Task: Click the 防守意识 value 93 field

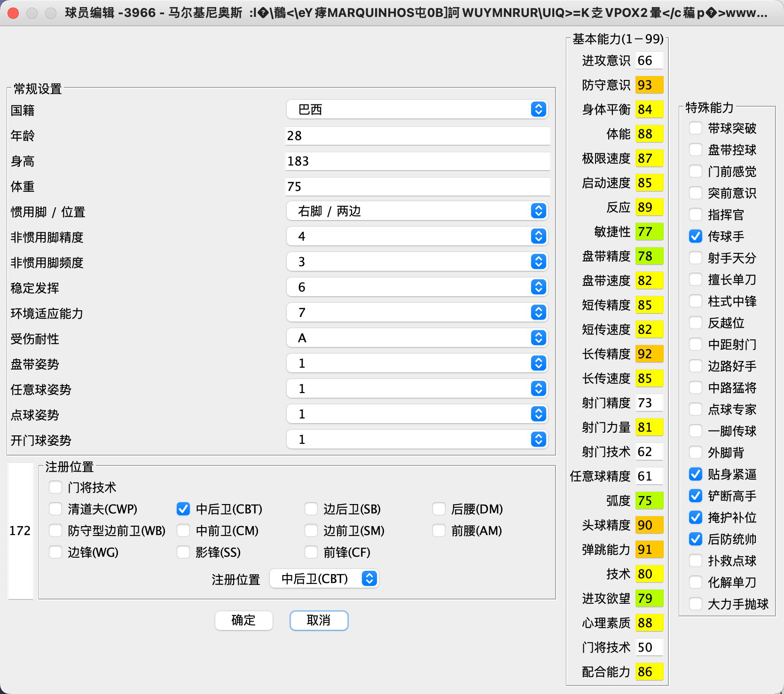Action: tap(649, 85)
